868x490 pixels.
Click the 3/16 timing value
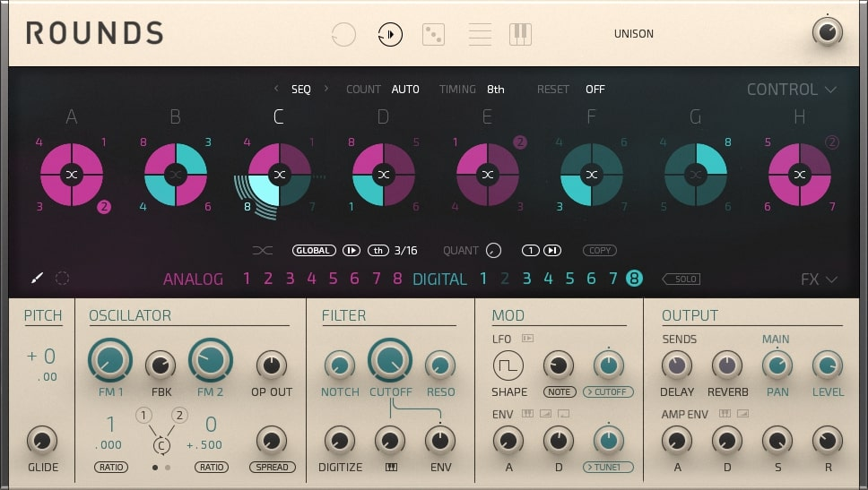(x=406, y=251)
